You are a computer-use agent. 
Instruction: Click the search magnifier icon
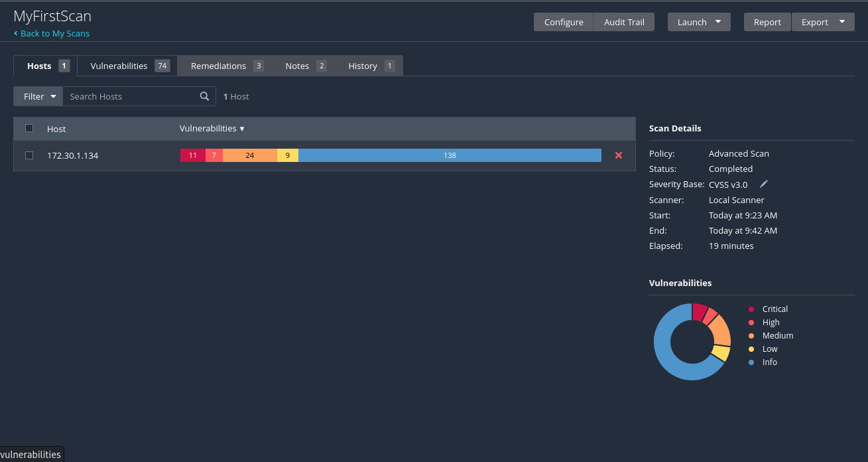(204, 96)
